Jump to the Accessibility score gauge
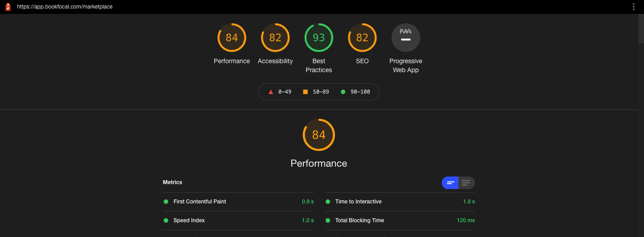The width and height of the screenshot is (644, 237). (x=275, y=38)
